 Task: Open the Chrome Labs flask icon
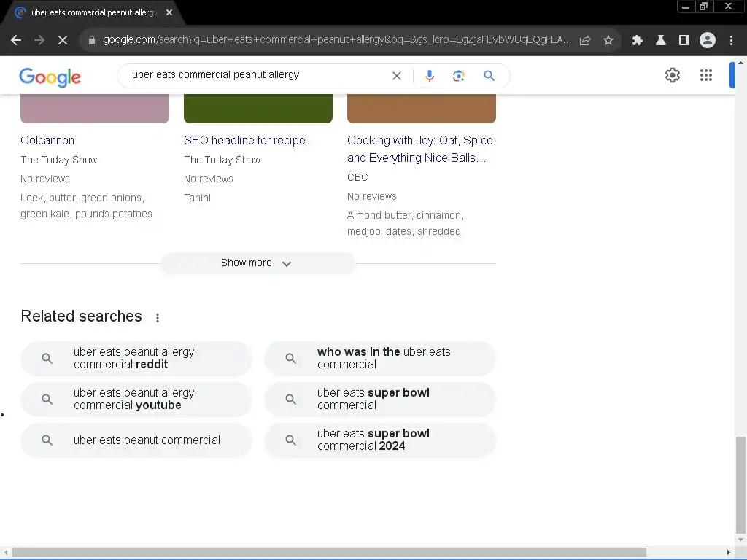pos(661,41)
